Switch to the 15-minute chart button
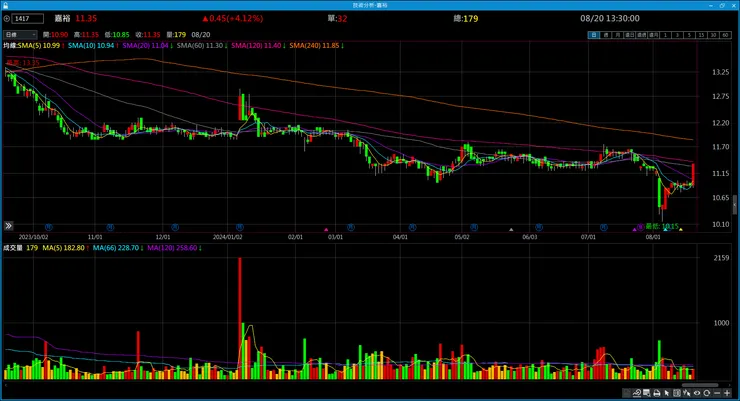Image resolution: width=740 pixels, height=401 pixels. click(x=701, y=35)
